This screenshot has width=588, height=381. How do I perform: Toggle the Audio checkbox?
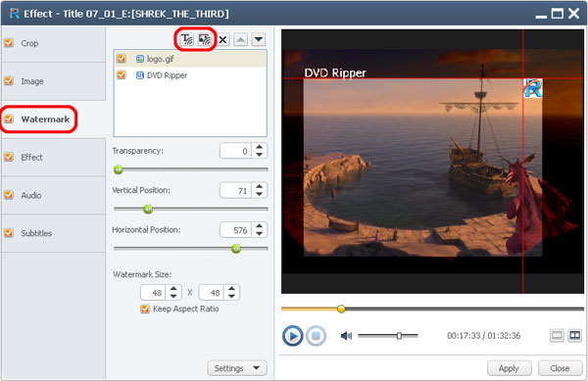(x=9, y=195)
